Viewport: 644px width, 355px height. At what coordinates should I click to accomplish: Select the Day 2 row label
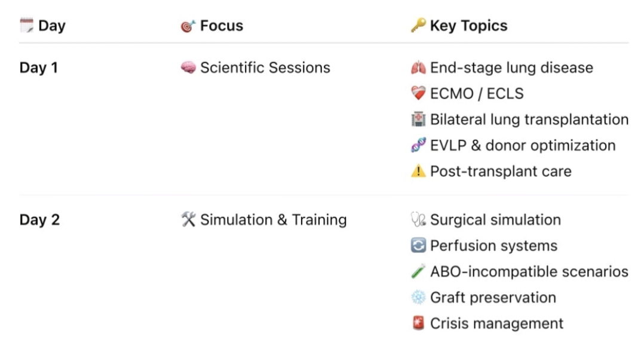point(39,220)
